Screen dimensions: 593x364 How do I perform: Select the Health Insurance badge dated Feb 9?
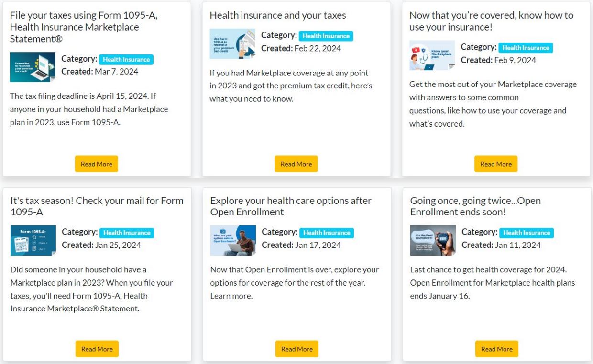(526, 47)
